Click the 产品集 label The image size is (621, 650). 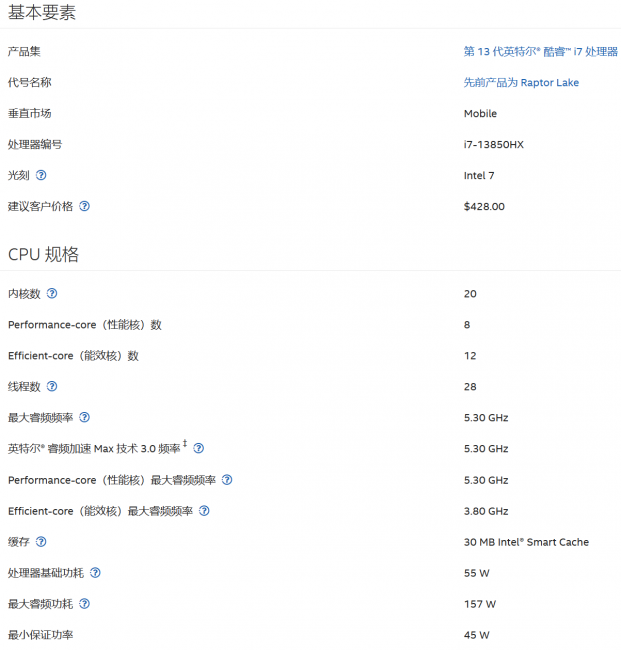[24, 51]
